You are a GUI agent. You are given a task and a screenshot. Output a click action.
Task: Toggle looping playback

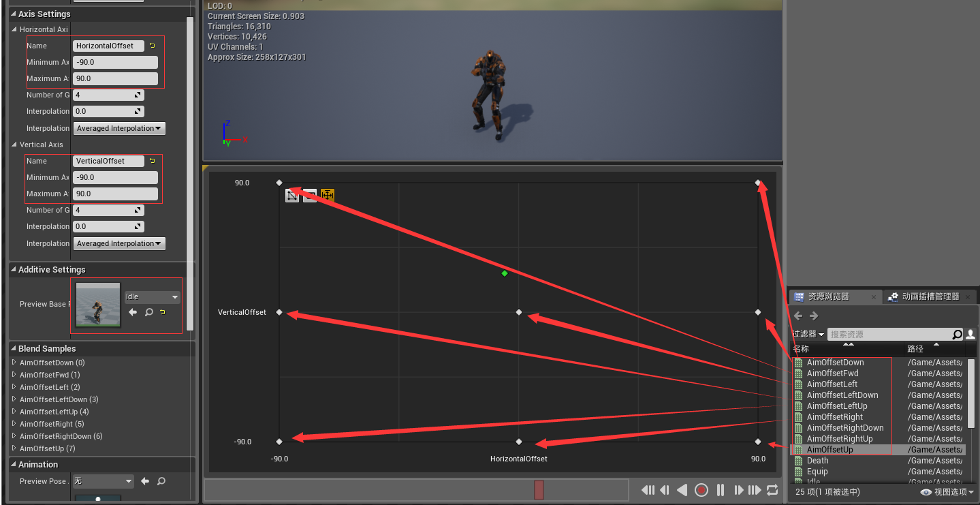click(772, 489)
